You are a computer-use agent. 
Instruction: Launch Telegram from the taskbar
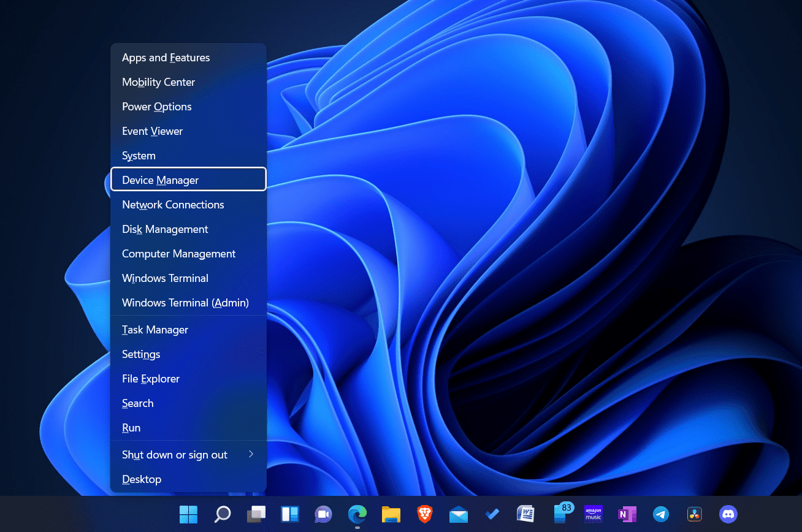[x=660, y=514]
